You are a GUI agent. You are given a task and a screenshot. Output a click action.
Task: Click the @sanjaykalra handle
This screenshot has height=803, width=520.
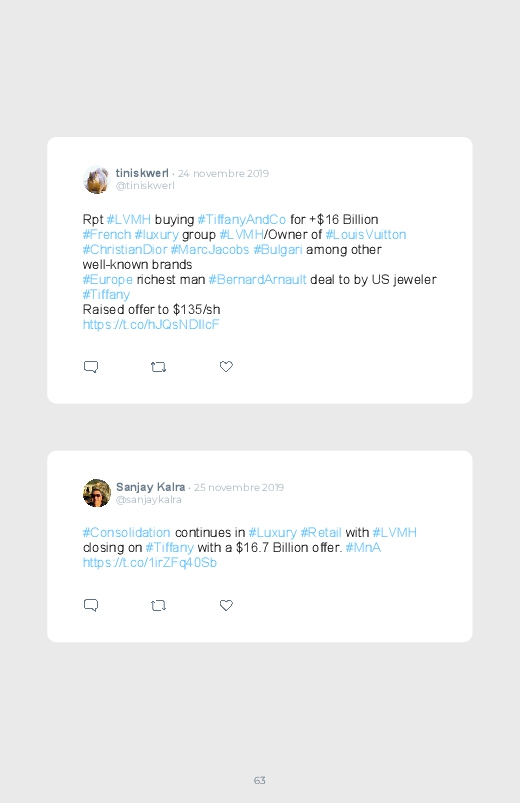point(149,500)
